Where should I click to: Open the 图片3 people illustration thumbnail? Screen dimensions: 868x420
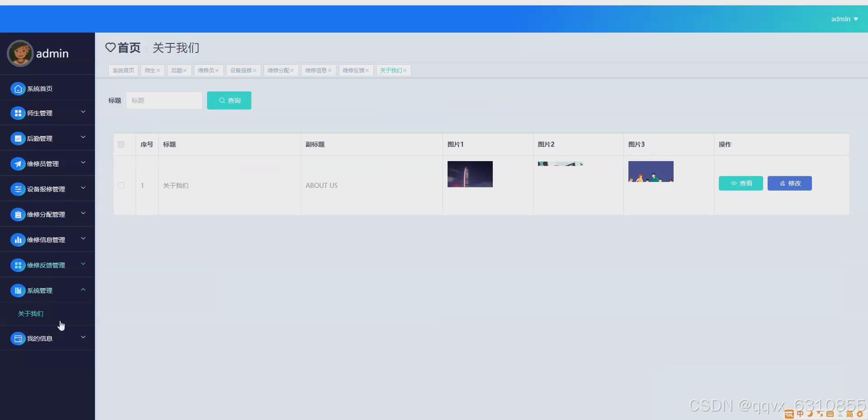pos(651,172)
